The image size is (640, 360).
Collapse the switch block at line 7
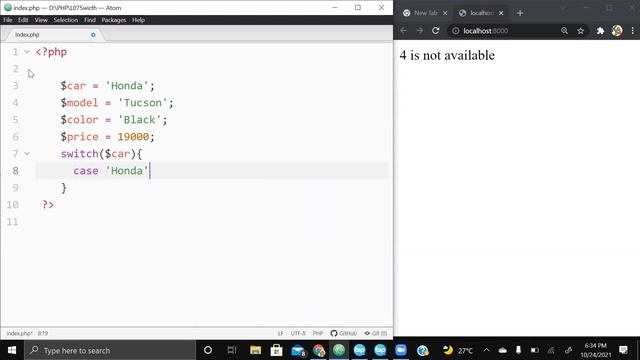pos(27,154)
